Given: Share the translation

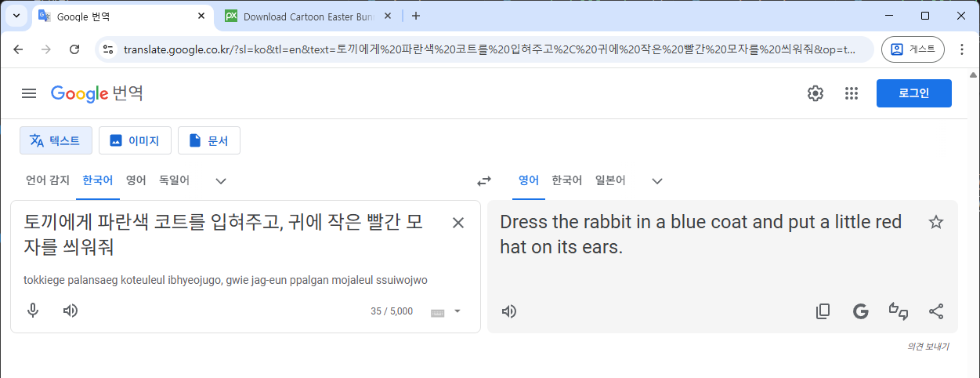Looking at the screenshot, I should [x=935, y=311].
